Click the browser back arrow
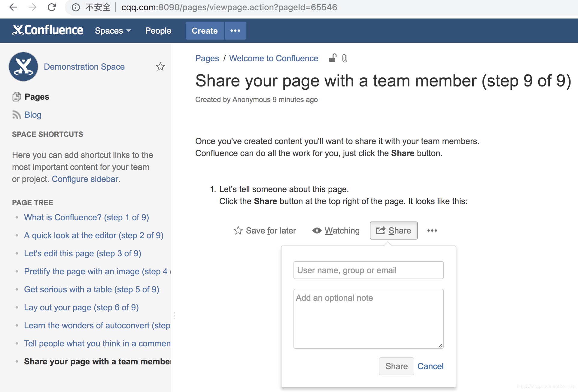Screen dimensions: 578x392 tap(13, 7)
